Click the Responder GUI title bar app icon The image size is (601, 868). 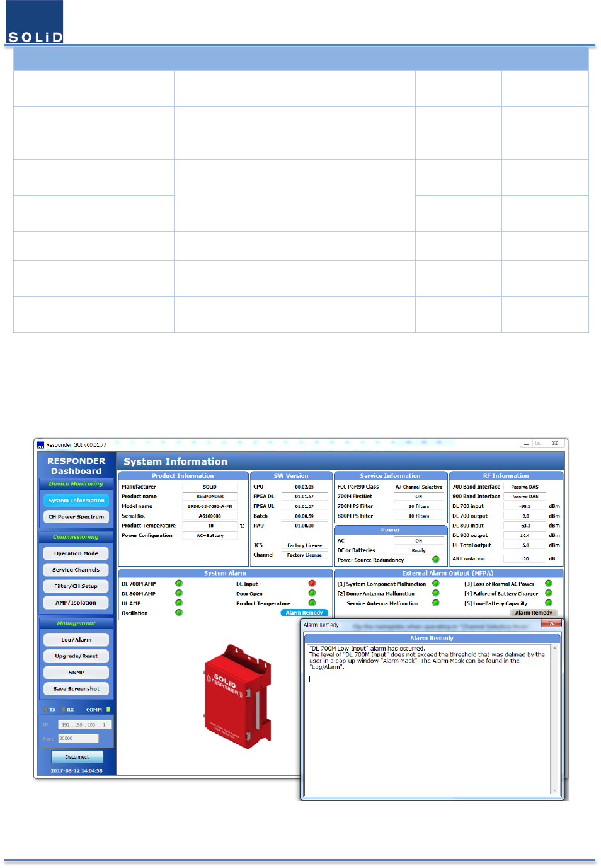point(40,445)
